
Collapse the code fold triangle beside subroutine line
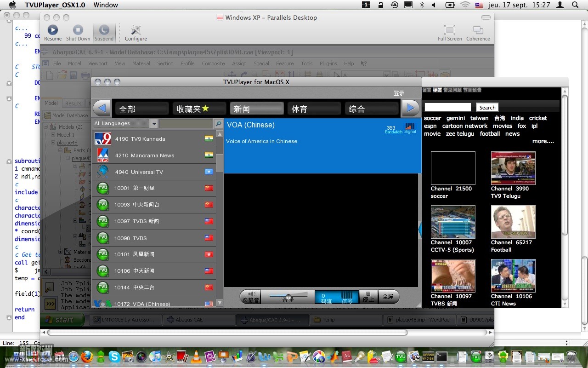pyautogui.click(x=9, y=161)
